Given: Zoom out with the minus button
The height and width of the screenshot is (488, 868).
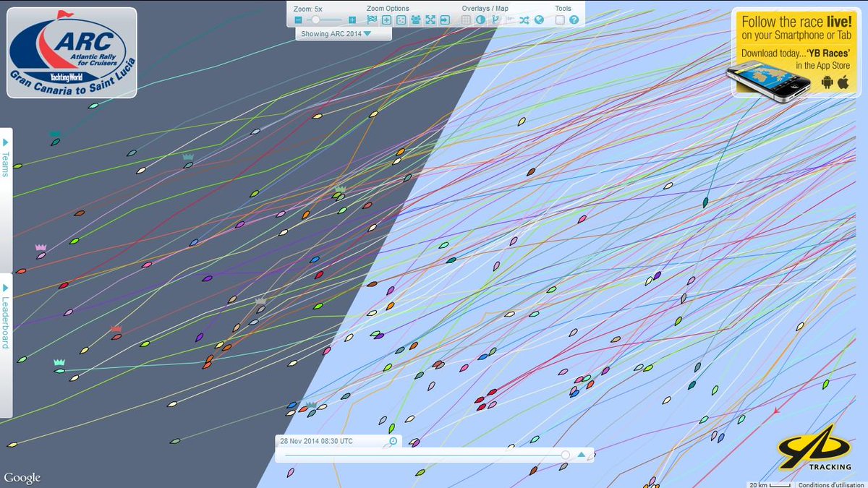Looking at the screenshot, I should pos(298,20).
